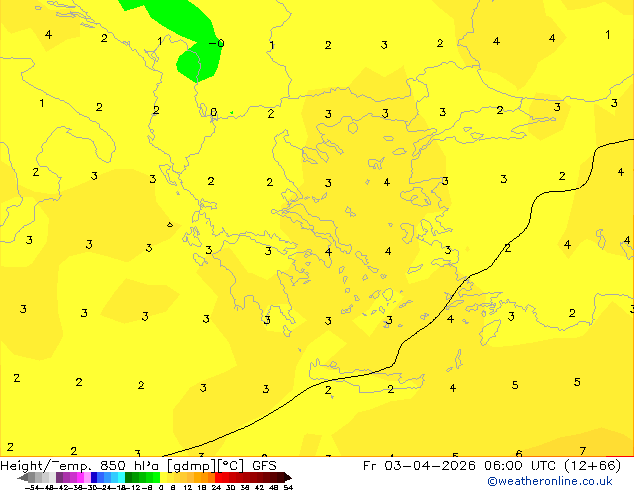The image size is (634, 490).
Task: Click the legend label '54'
Action: (288, 487)
